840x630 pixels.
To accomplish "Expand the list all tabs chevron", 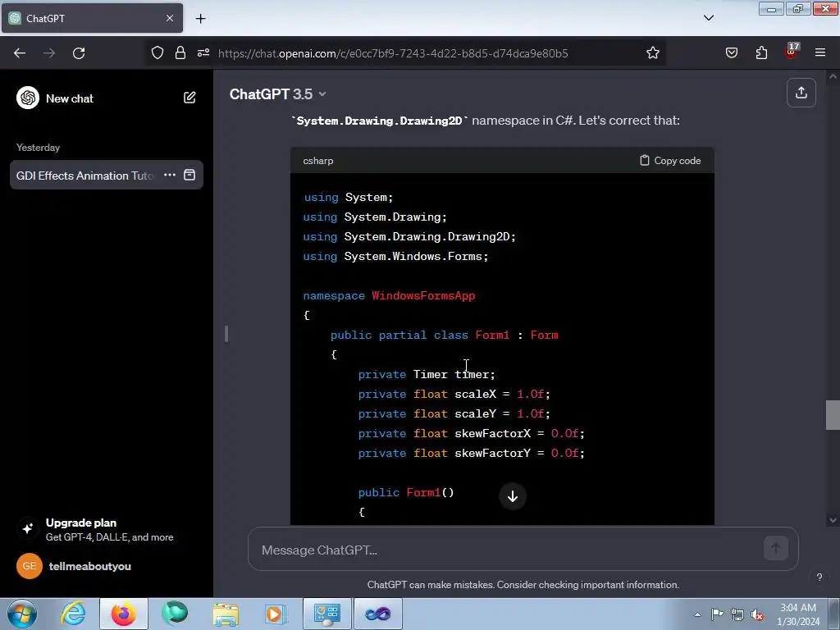I will pos(708,18).
